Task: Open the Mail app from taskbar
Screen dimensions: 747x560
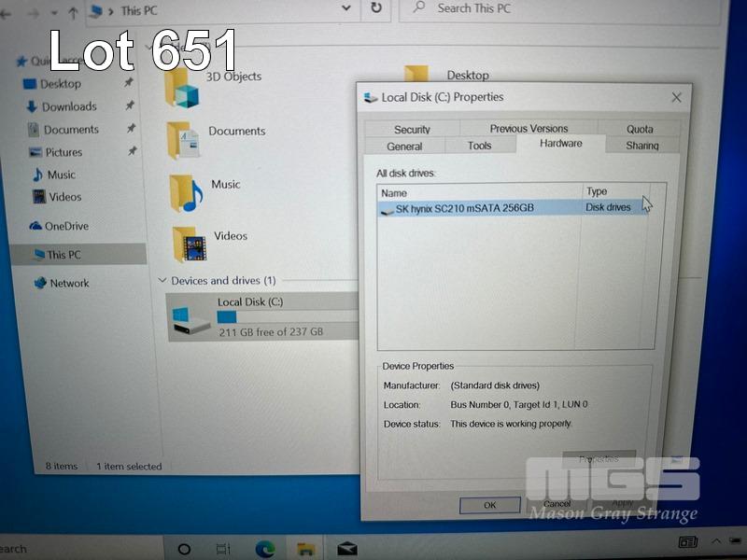Action: (x=347, y=548)
